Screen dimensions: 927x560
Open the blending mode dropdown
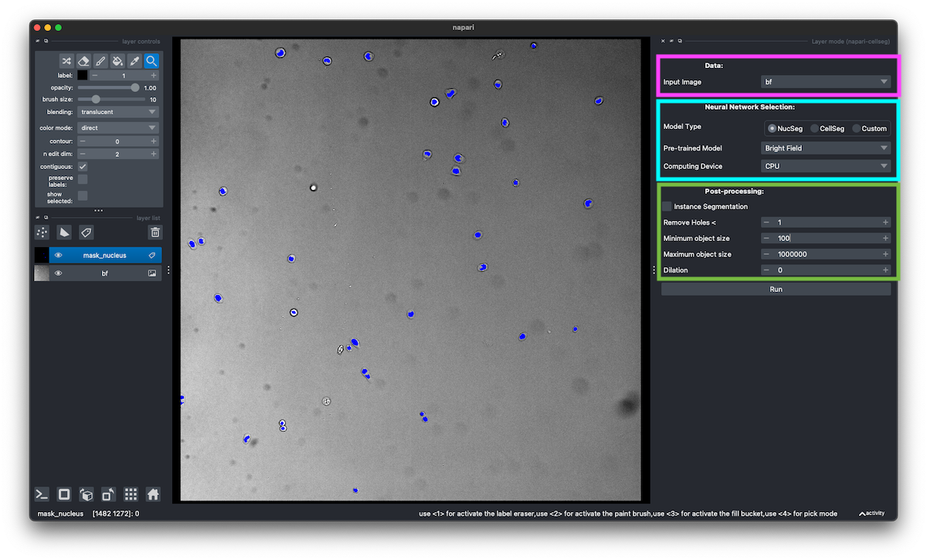(118, 112)
